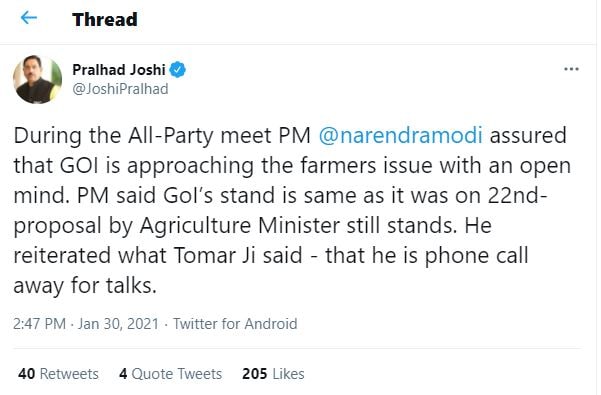Go back using the blue arrow
The height and width of the screenshot is (395, 601).
pos(29,18)
